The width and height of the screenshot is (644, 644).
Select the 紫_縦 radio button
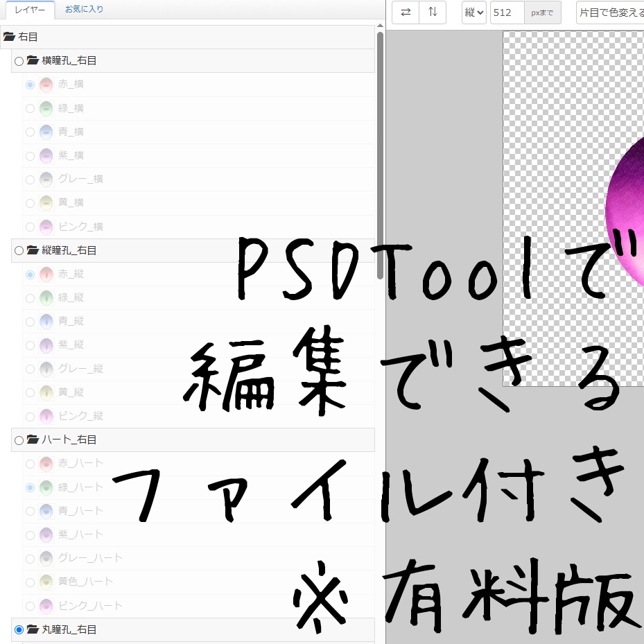coord(30,345)
